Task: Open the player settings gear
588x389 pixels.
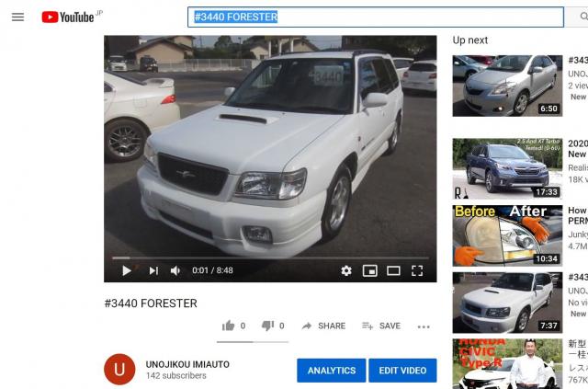Action: coord(346,270)
